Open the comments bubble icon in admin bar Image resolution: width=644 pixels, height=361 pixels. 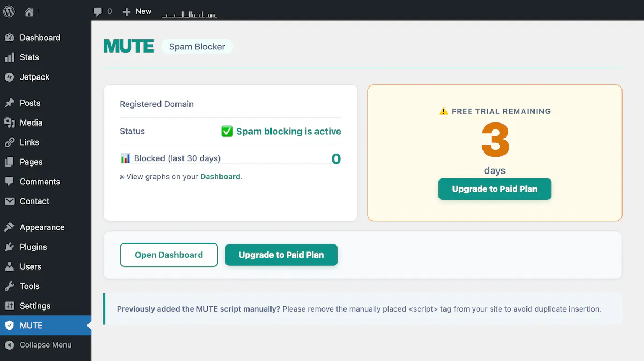[x=98, y=11]
